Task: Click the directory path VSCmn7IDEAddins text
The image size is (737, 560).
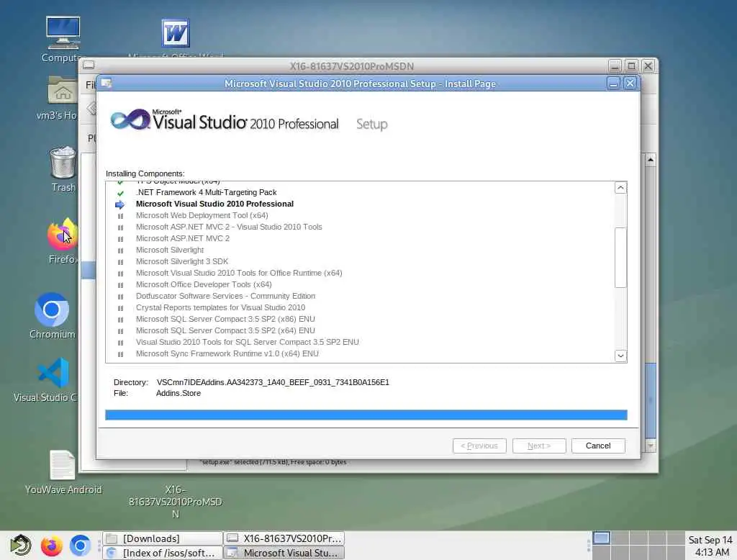Action: click(273, 382)
